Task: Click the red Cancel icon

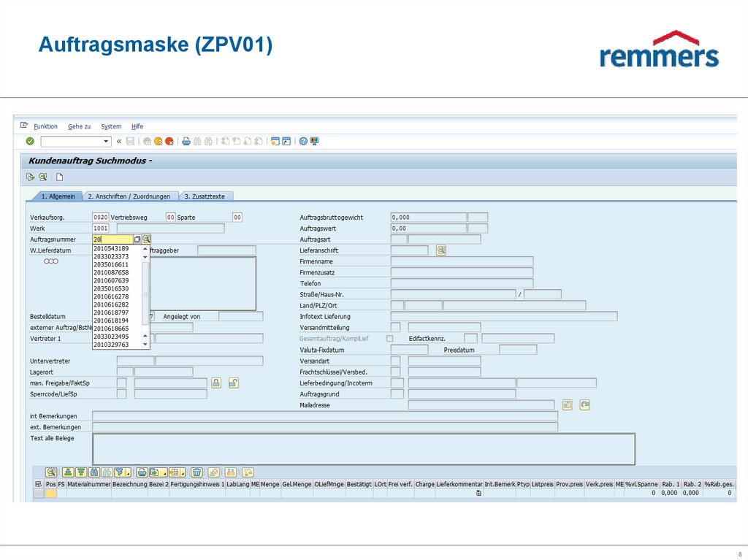Action: (x=169, y=141)
